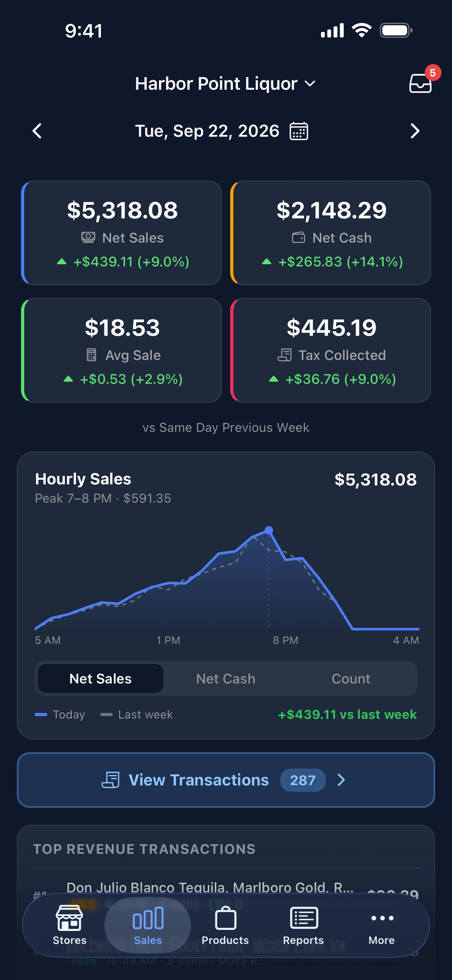Viewport: 452px width, 980px height.
Task: Open View Transactions list
Action: pyautogui.click(x=226, y=780)
